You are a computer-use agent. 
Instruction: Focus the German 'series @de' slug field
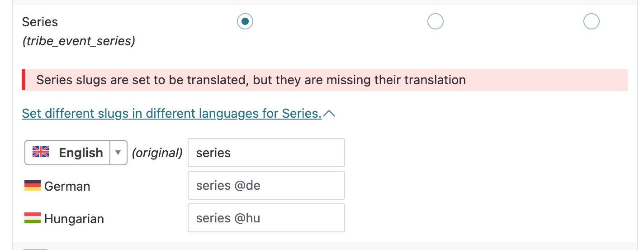[x=266, y=185]
